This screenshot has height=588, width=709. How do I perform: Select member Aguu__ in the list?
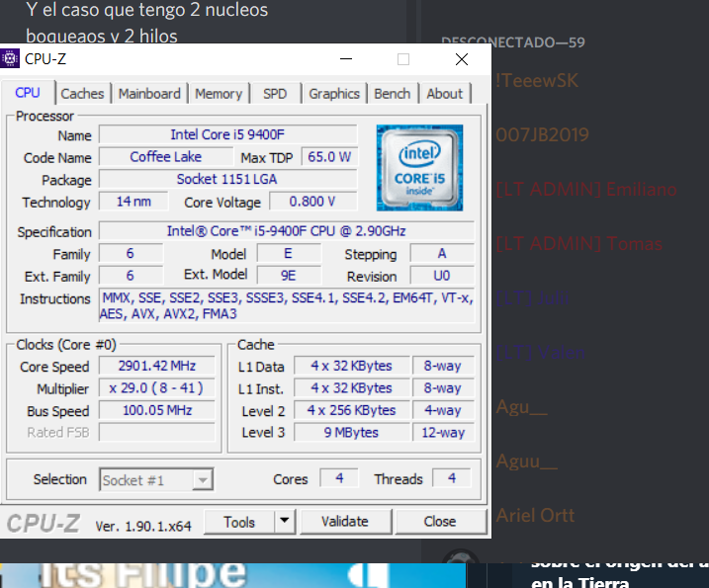click(527, 461)
